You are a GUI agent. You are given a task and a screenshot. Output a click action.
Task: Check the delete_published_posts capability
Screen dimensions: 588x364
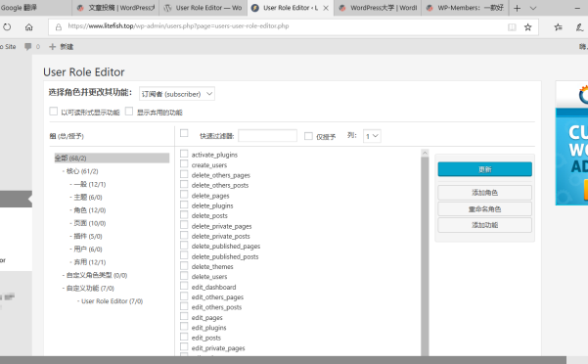tap(184, 255)
